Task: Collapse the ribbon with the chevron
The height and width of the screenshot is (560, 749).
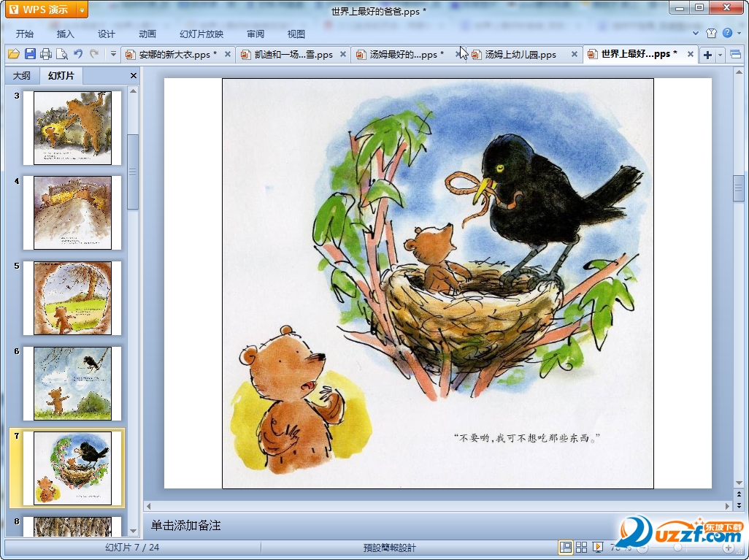Action: tap(696, 33)
